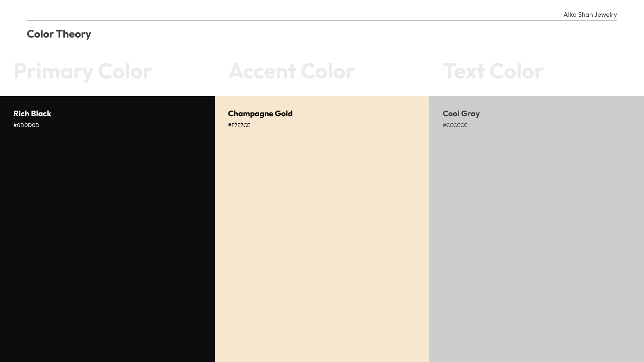Image resolution: width=644 pixels, height=362 pixels.
Task: Click the horizontal divider line under the header
Action: tap(322, 21)
